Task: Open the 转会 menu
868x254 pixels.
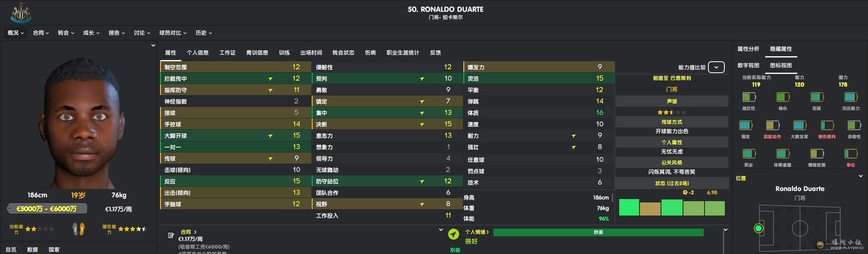Action: pos(66,33)
